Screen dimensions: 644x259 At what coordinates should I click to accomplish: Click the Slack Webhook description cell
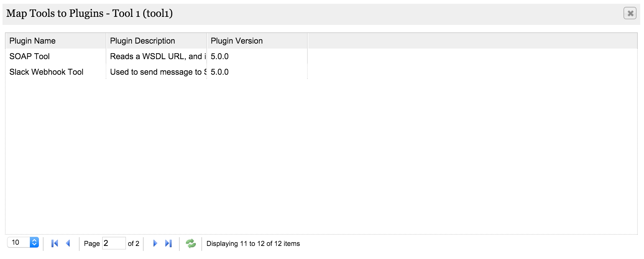pyautogui.click(x=157, y=72)
